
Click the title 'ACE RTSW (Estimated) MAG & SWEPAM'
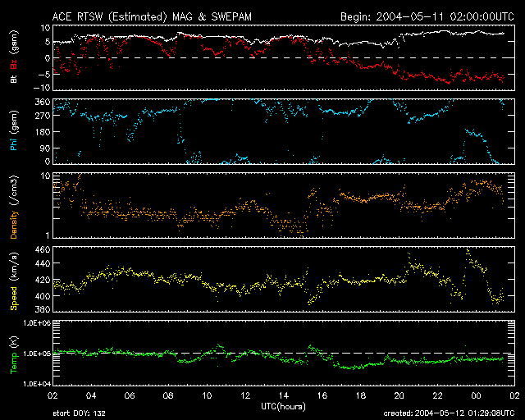[x=152, y=16]
